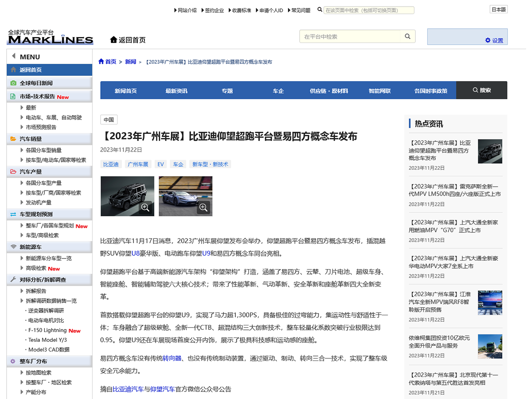Click the camera icon for 全球每日新闻
Viewport: 532px width, 399px height.
(13, 83)
